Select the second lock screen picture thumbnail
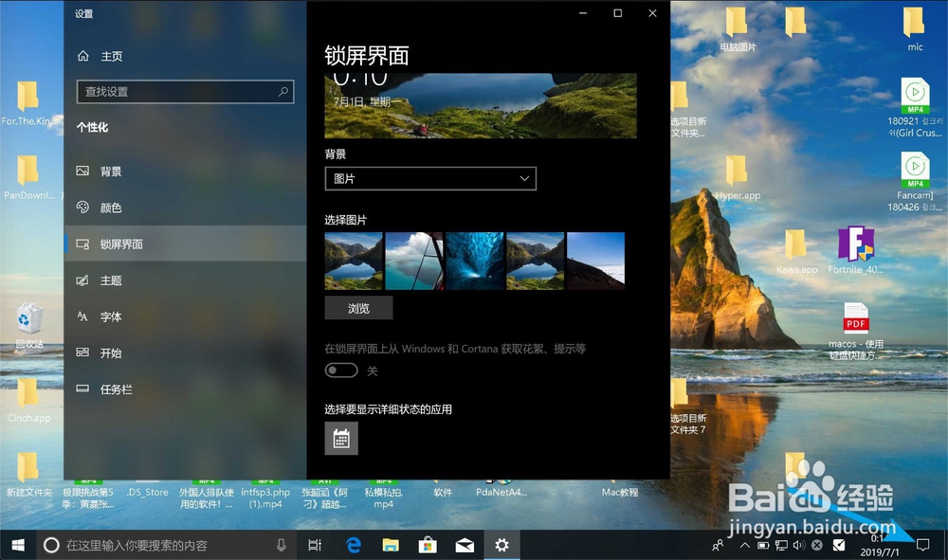The image size is (948, 560). point(414,260)
